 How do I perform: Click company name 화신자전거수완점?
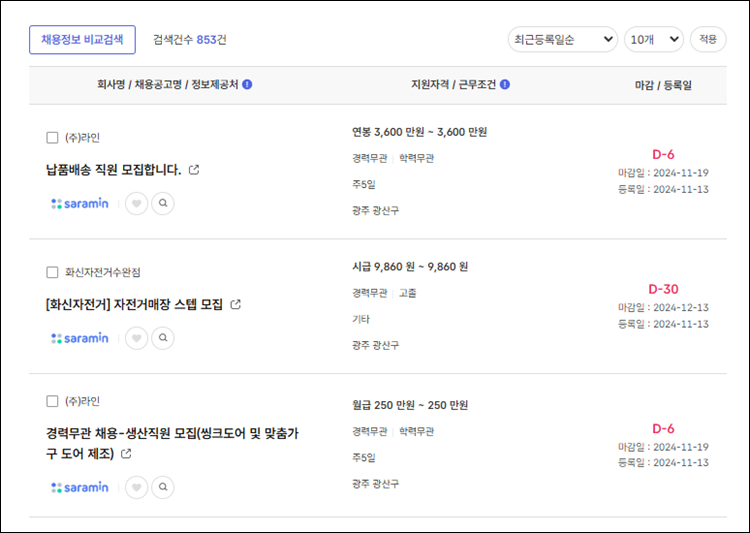(103, 272)
